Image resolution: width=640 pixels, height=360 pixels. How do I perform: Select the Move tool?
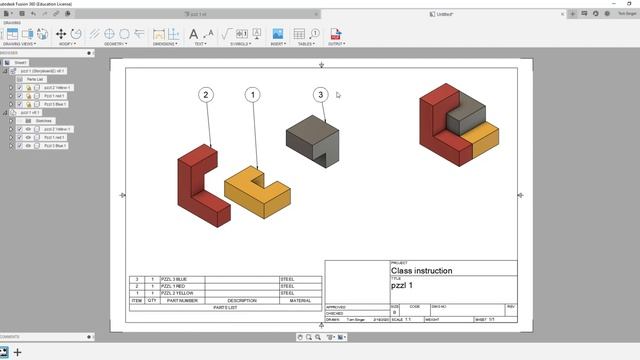(61, 34)
